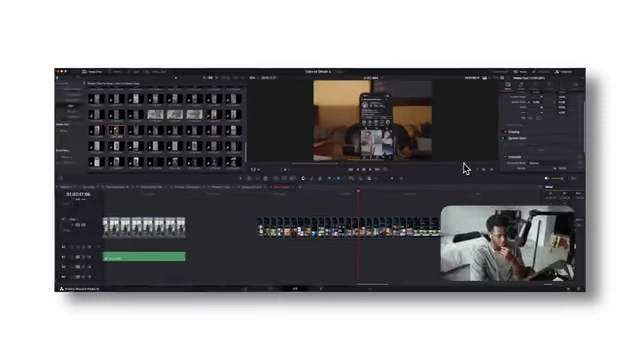Select the Blade Edit Mode tool
640x360 pixels.
coord(266,178)
